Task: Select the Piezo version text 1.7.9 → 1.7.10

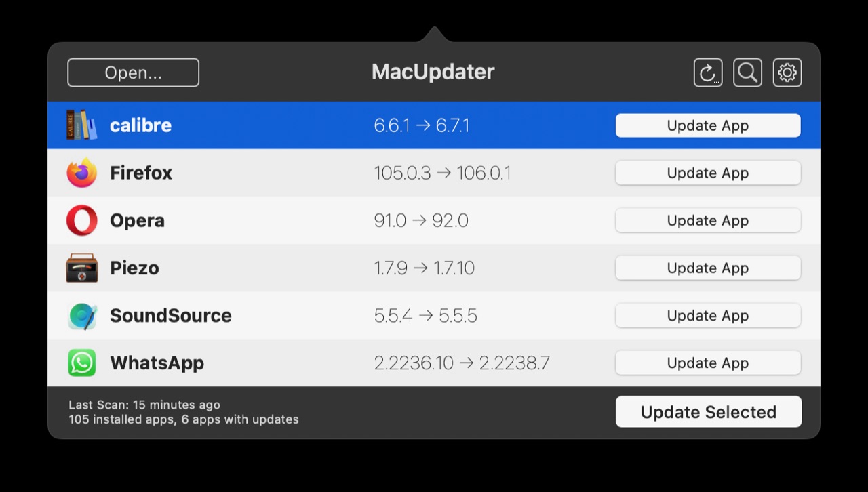Action: [x=424, y=268]
